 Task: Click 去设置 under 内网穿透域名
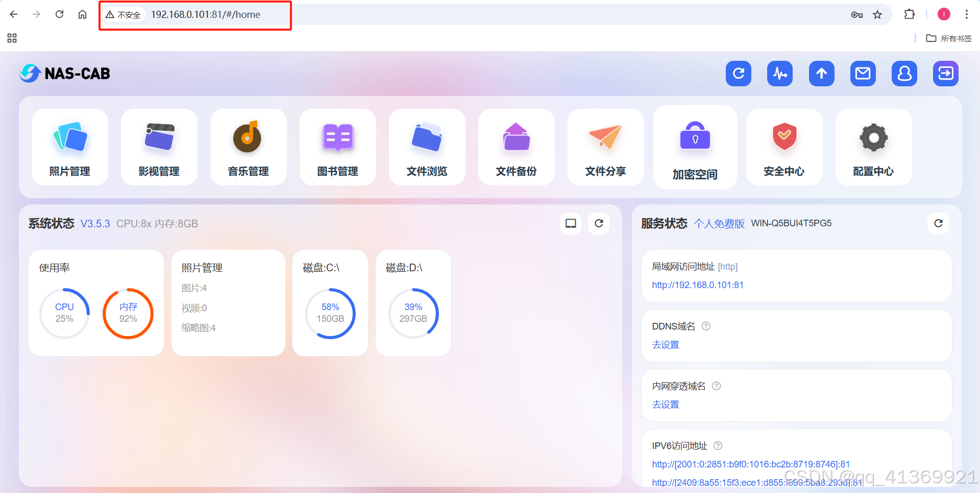pyautogui.click(x=666, y=405)
